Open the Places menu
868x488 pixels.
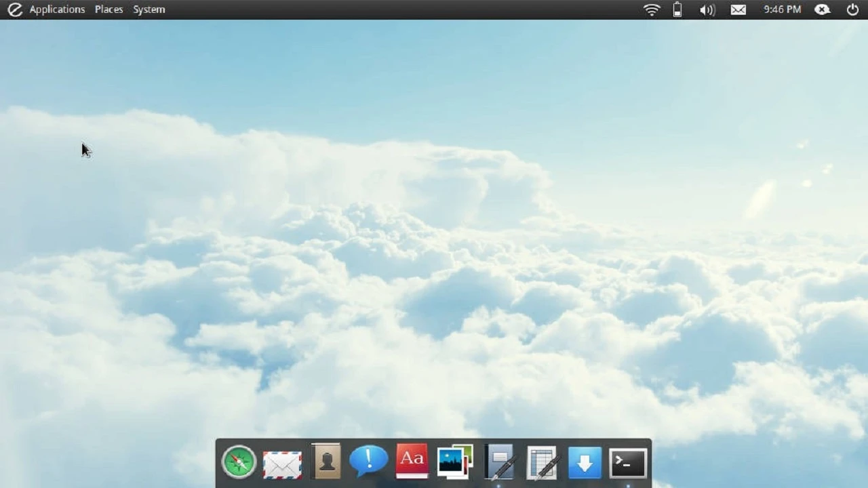click(108, 9)
